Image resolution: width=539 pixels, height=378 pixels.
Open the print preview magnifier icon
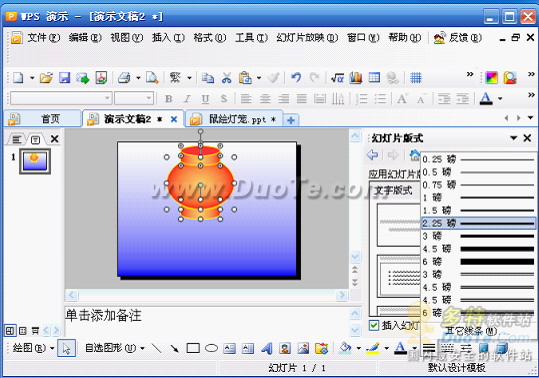pyautogui.click(x=152, y=78)
